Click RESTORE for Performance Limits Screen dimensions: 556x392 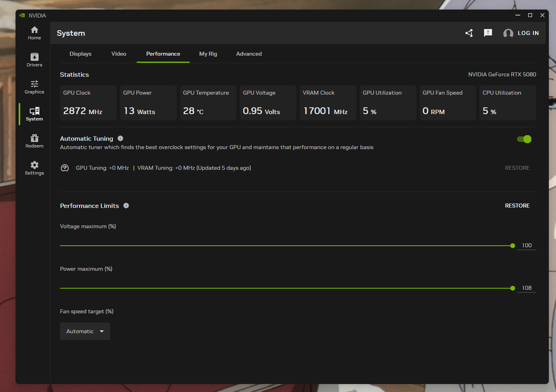(x=517, y=206)
